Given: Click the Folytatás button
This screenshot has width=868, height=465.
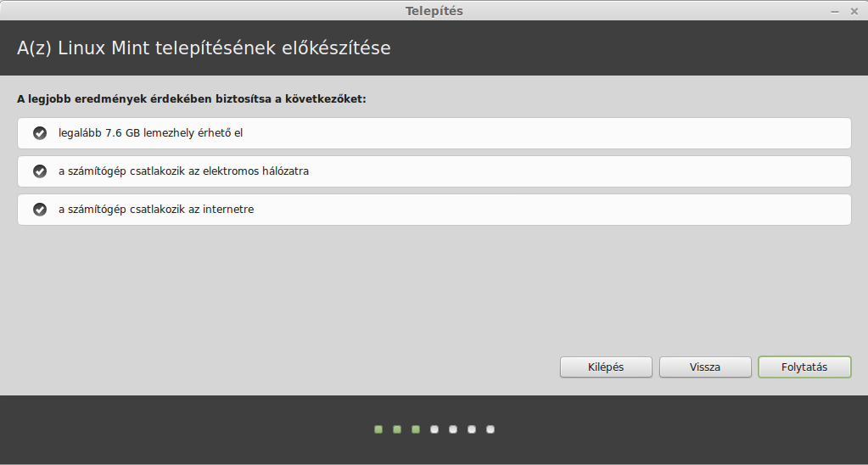Looking at the screenshot, I should (804, 367).
